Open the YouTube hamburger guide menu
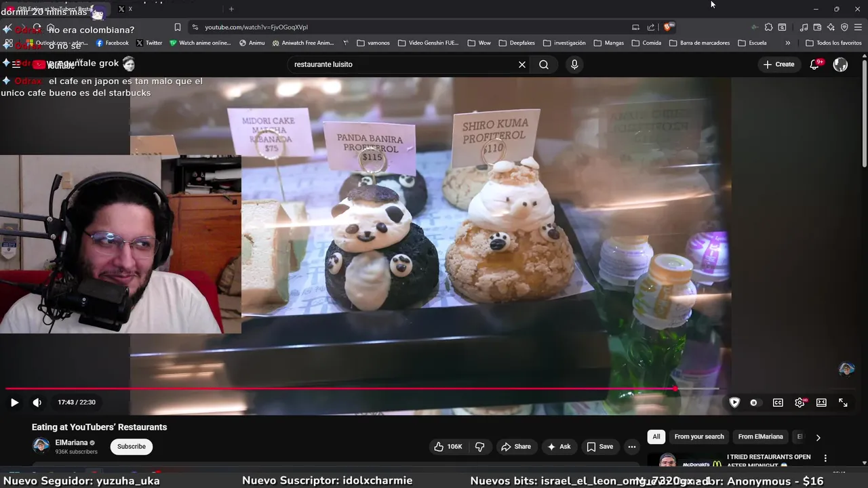The width and height of the screenshot is (868, 488). pos(16,65)
